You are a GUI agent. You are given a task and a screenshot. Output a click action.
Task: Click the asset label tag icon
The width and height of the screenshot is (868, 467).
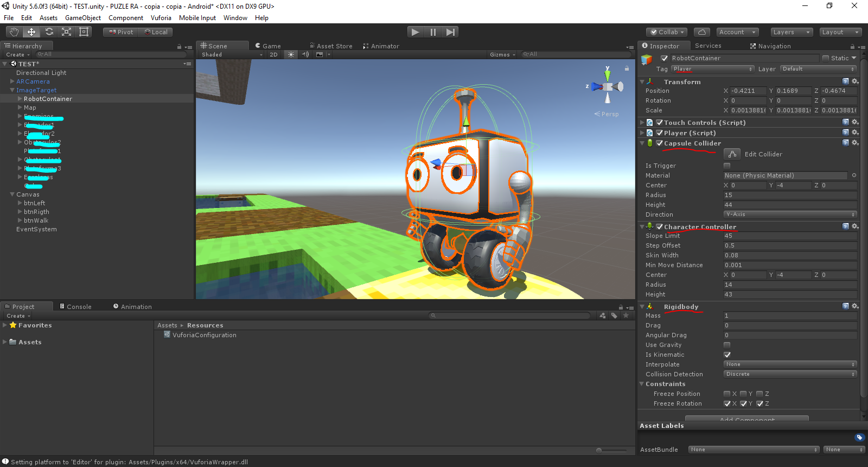(859, 438)
